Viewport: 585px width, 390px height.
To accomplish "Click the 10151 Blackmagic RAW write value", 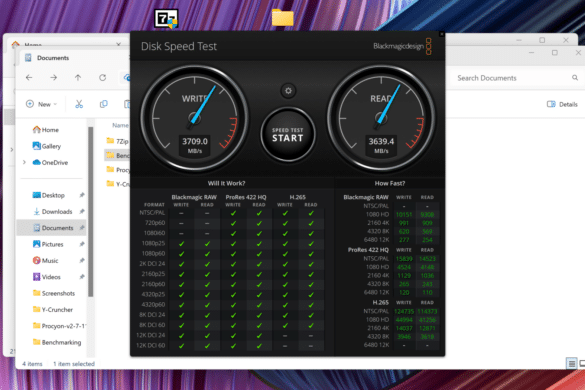I will (404, 215).
